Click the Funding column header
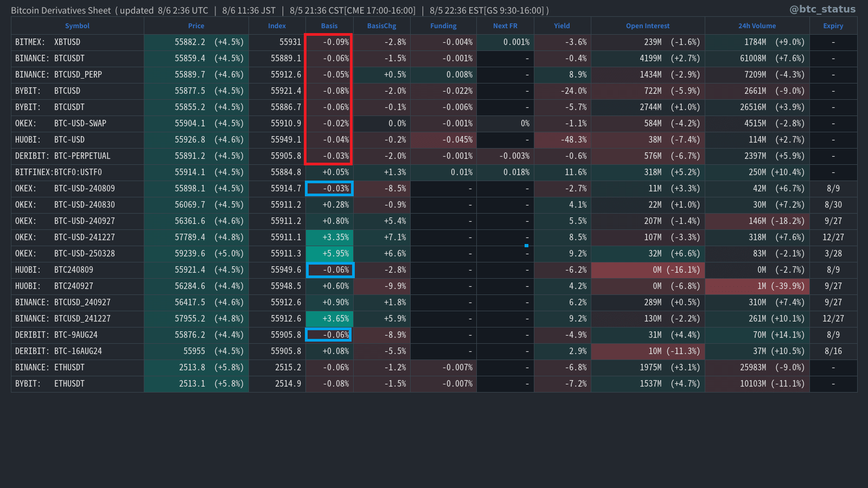The height and width of the screenshot is (488, 868). [443, 26]
